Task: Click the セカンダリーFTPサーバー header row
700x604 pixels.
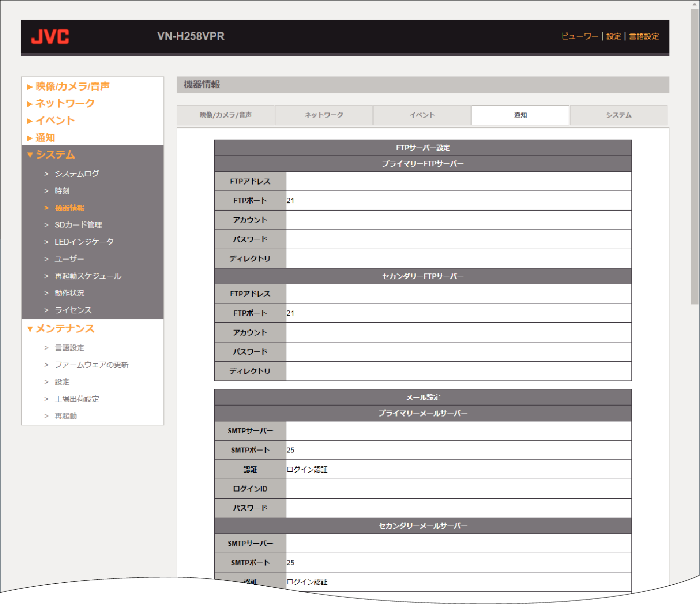Action: coord(423,276)
